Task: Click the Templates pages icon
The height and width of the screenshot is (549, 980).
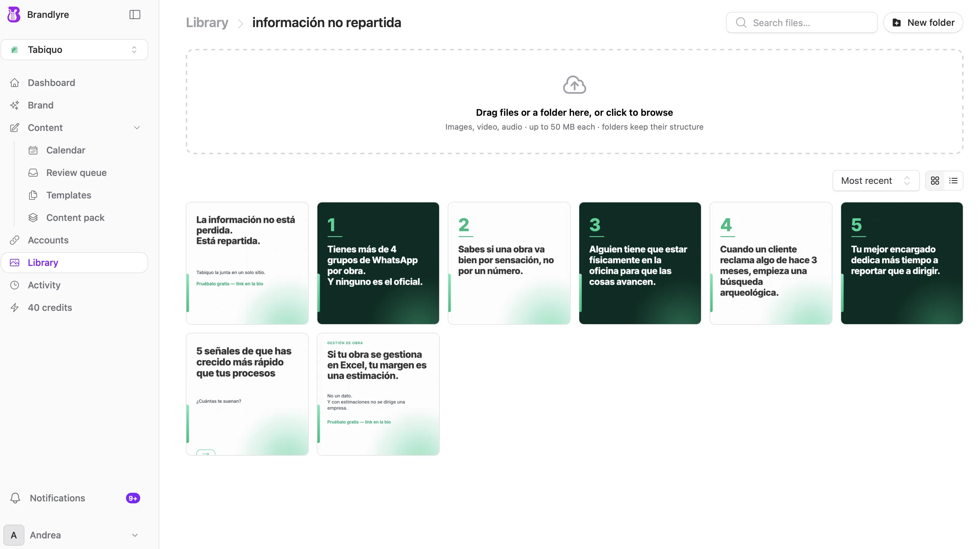Action: coord(33,195)
